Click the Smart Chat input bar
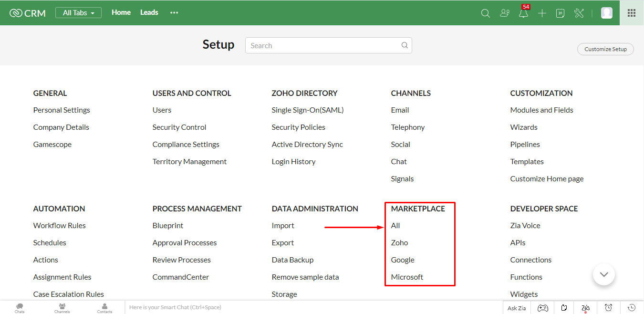Screen dimensions: 644x314 (314, 307)
